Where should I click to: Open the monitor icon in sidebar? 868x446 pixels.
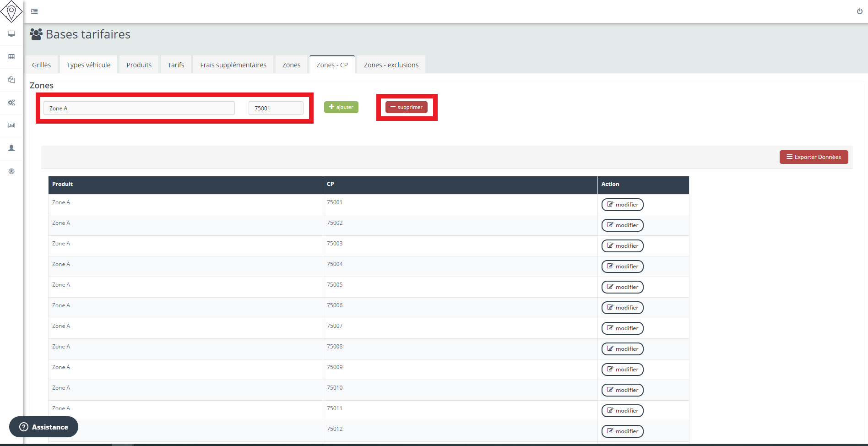pos(11,34)
